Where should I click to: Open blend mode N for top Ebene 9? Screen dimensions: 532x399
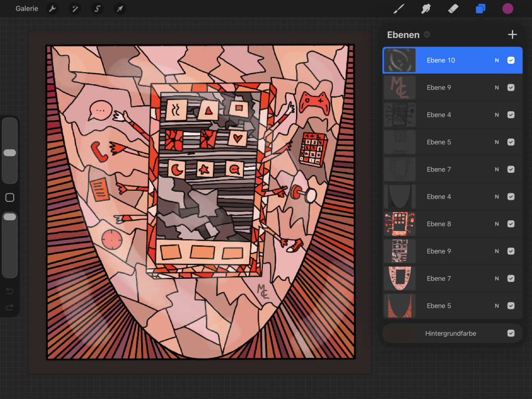(x=497, y=87)
